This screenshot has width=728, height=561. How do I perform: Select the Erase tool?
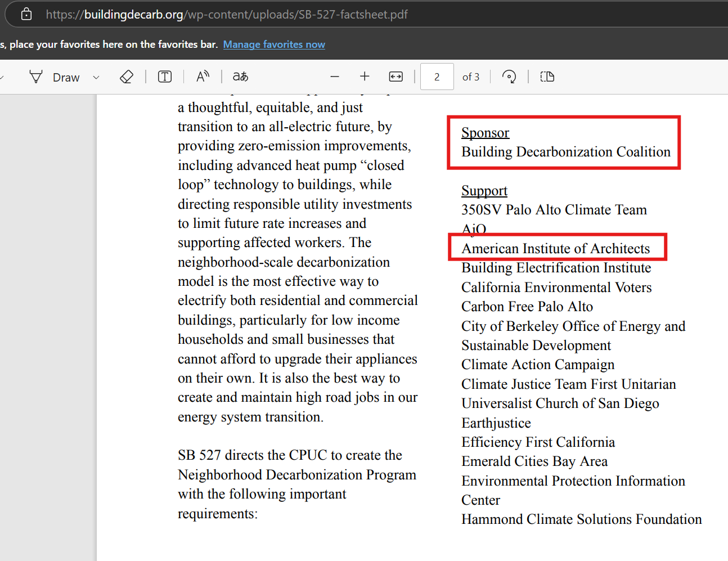click(x=127, y=77)
